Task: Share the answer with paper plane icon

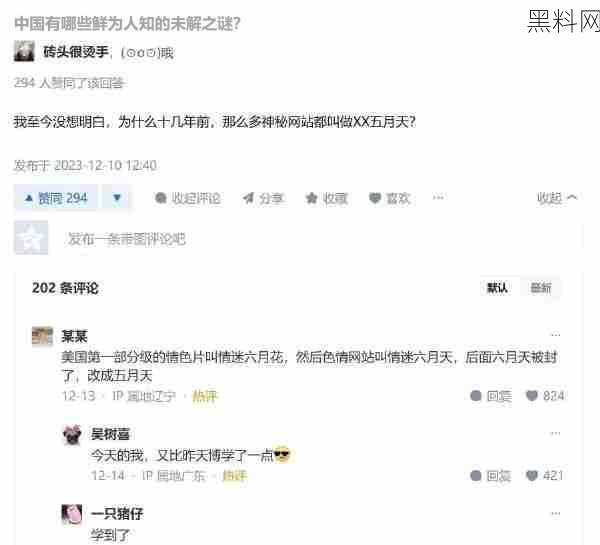Action: coord(262,198)
